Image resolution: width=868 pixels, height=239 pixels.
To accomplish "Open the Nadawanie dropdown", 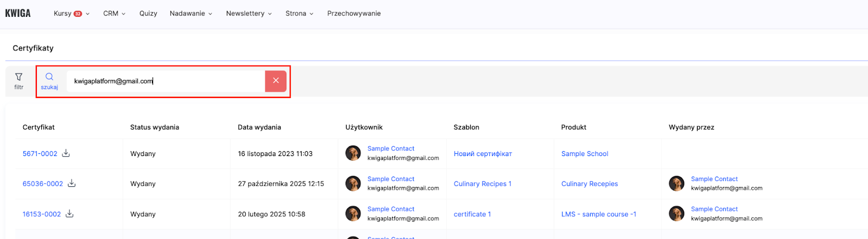I will click(x=190, y=14).
